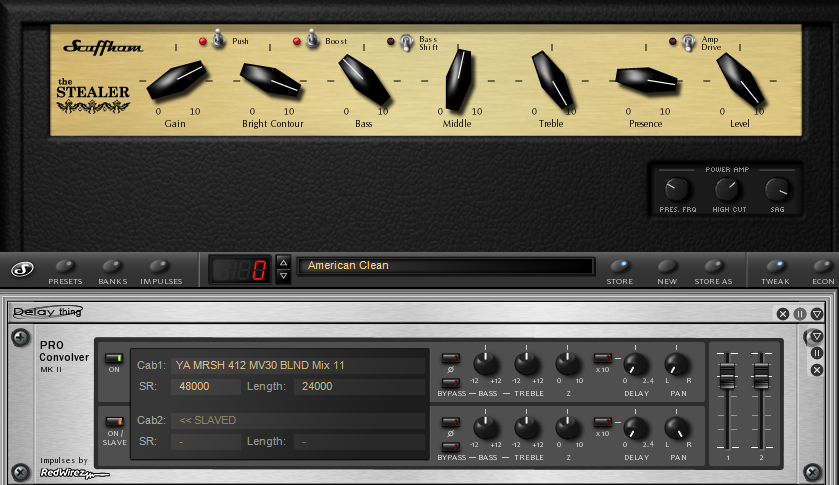This screenshot has height=485, width=839.
Task: Open Cab1 impulse YA MRSH 412 selector
Action: tap(298, 365)
